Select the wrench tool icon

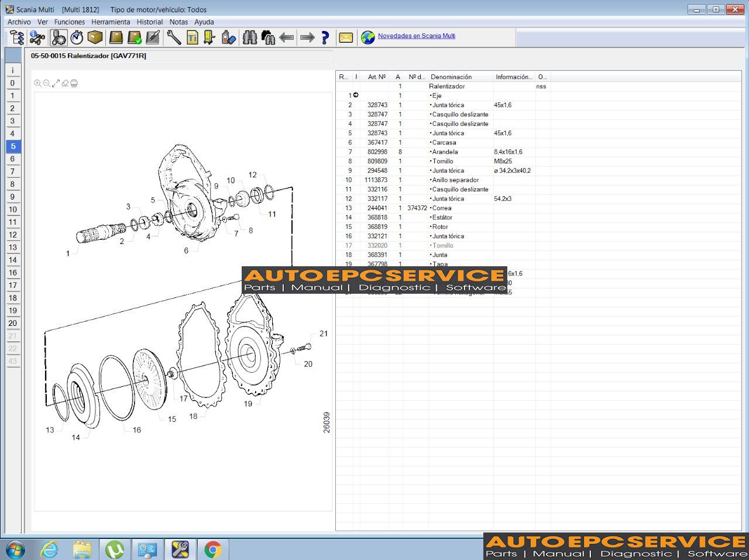(x=174, y=38)
